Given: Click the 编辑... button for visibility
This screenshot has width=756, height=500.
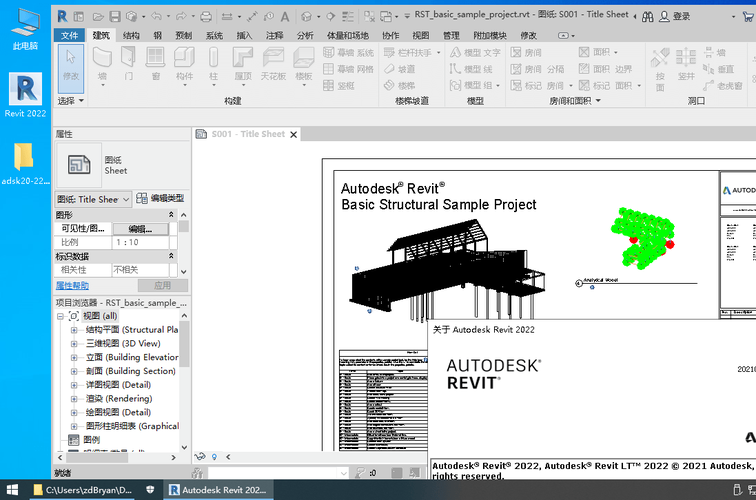Looking at the screenshot, I should 139,229.
